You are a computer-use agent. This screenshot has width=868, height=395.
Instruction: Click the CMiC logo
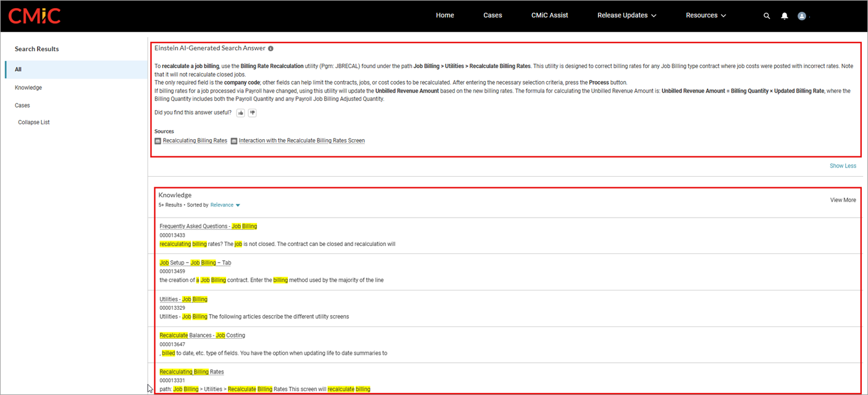coord(34,15)
